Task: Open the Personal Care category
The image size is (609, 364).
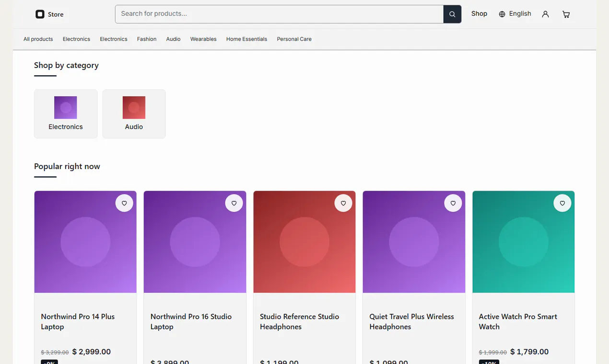Action: click(294, 39)
